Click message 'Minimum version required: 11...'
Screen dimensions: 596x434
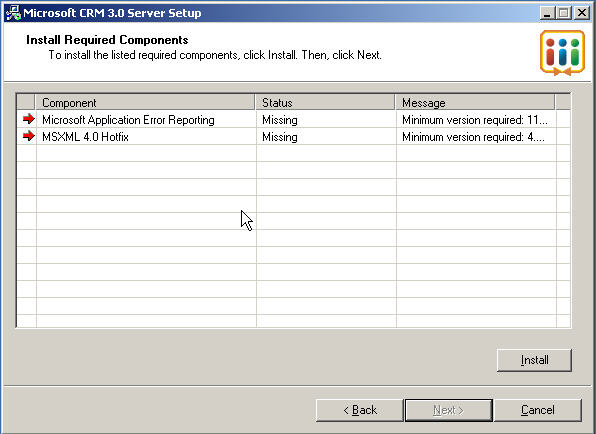pyautogui.click(x=475, y=120)
